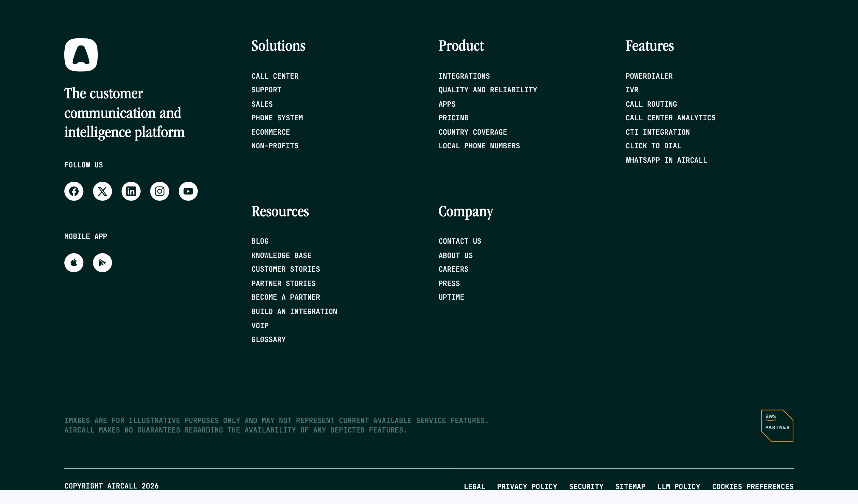Open Country Coverage link
The height and width of the screenshot is (504, 858).
[x=473, y=132]
